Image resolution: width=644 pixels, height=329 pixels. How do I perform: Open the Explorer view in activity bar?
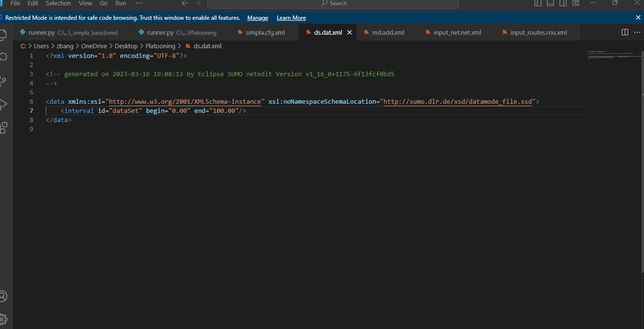coord(3,35)
